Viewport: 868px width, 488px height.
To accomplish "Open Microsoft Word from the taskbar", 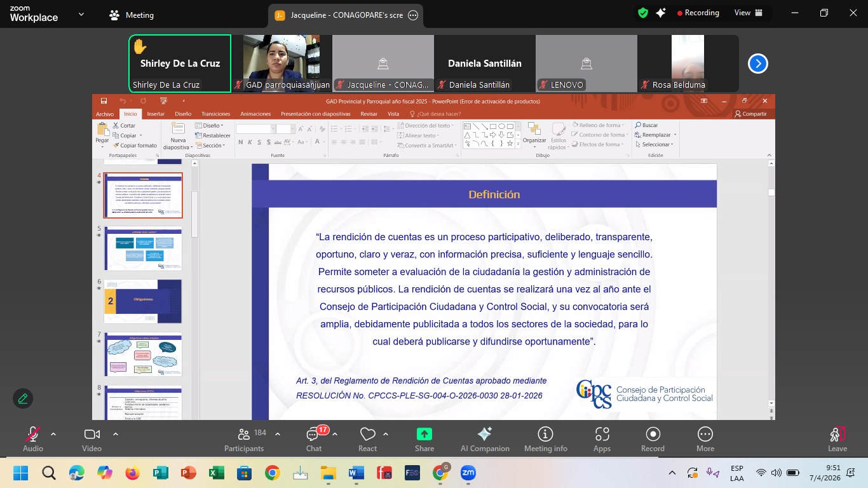I will coord(356,473).
